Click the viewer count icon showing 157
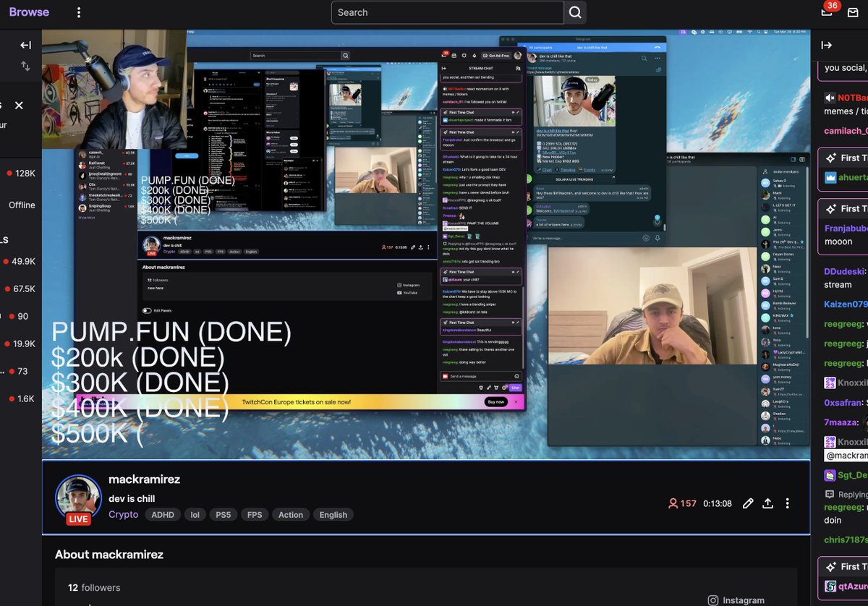The width and height of the screenshot is (868, 606). (673, 503)
